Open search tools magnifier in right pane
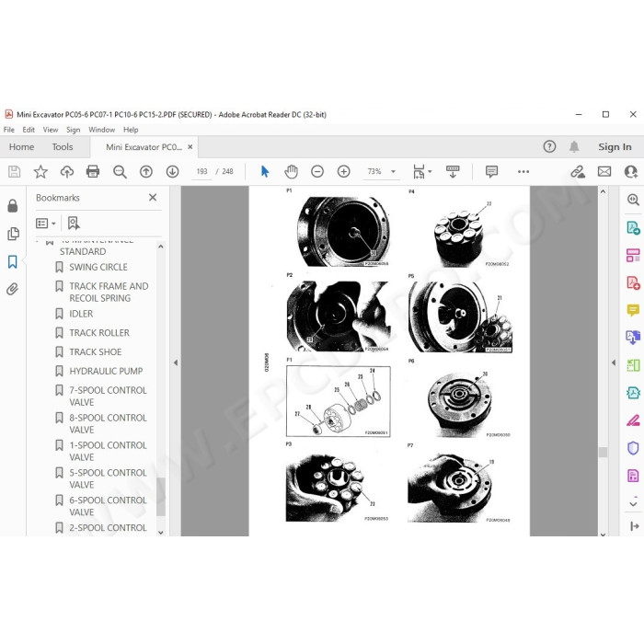Image resolution: width=644 pixels, height=644 pixels. click(x=633, y=200)
